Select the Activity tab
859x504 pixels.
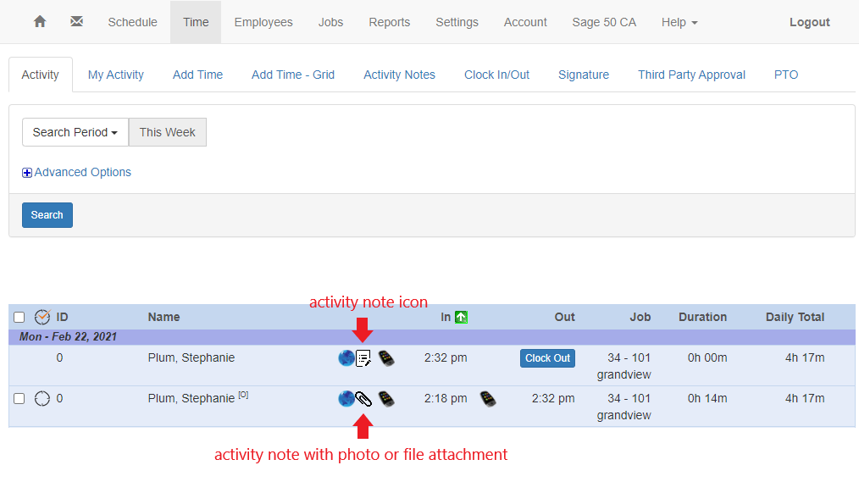(x=40, y=75)
